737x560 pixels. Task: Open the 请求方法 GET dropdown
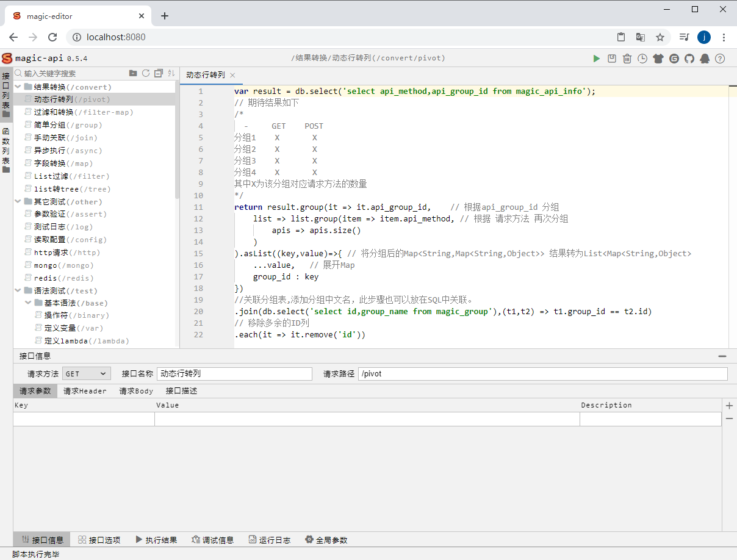[x=86, y=373]
